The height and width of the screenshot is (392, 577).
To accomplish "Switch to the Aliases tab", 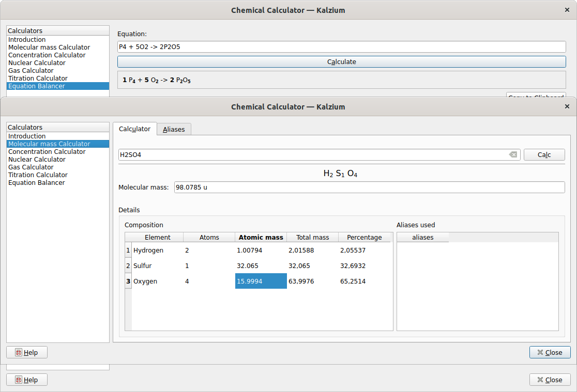I will (x=174, y=129).
